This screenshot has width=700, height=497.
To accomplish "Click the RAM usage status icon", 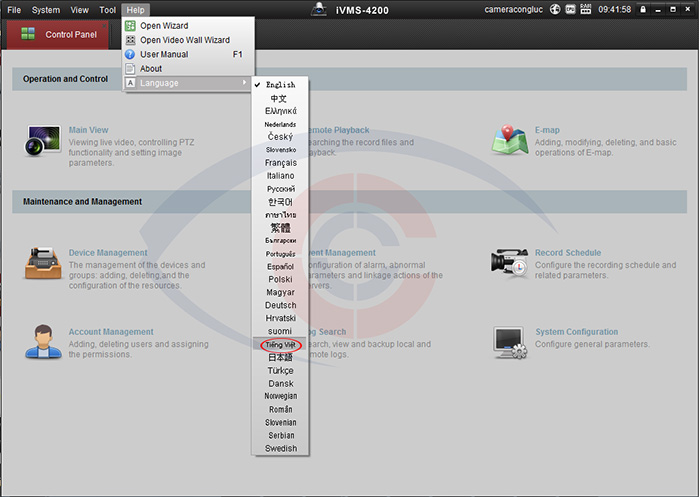I will tap(586, 9).
